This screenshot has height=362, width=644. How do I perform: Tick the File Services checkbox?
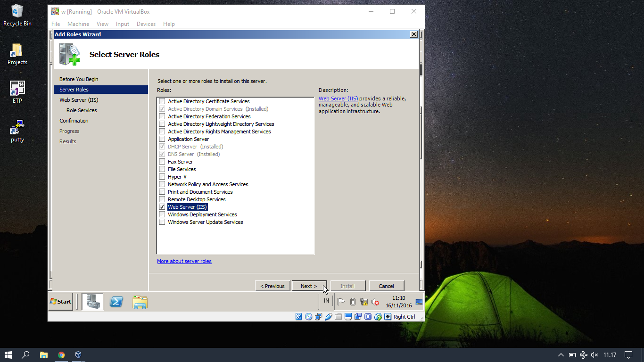coord(162,169)
